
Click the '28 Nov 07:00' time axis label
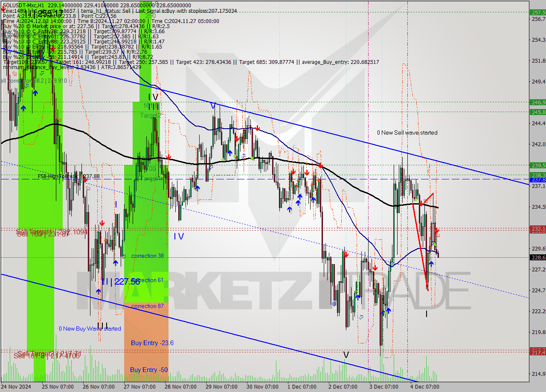(180, 387)
